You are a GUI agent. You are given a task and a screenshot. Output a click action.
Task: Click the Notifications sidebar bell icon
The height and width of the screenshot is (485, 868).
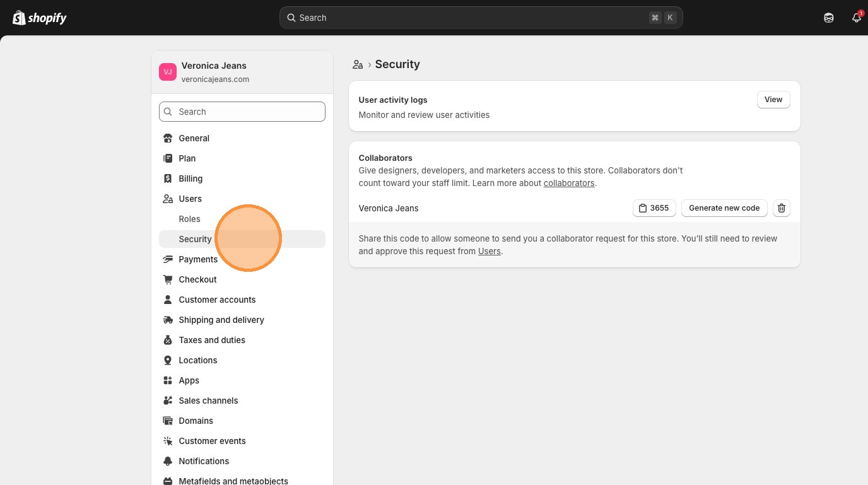pyautogui.click(x=168, y=461)
